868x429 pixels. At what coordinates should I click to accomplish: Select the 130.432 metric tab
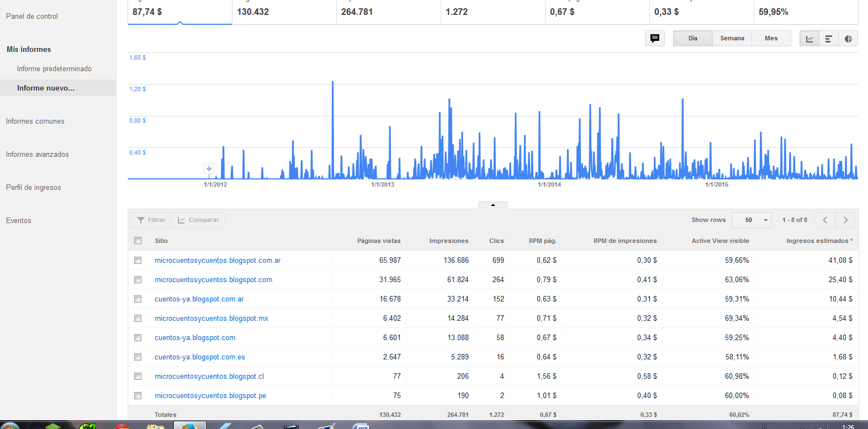pos(284,12)
